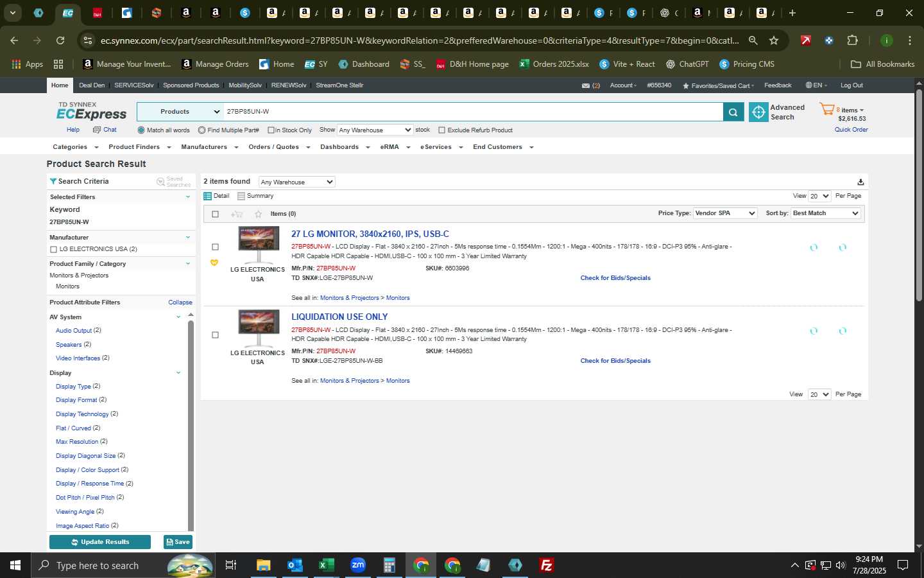Open the LIQUIDATION USE ONLY product link
This screenshot has width=924, height=578.
(339, 317)
